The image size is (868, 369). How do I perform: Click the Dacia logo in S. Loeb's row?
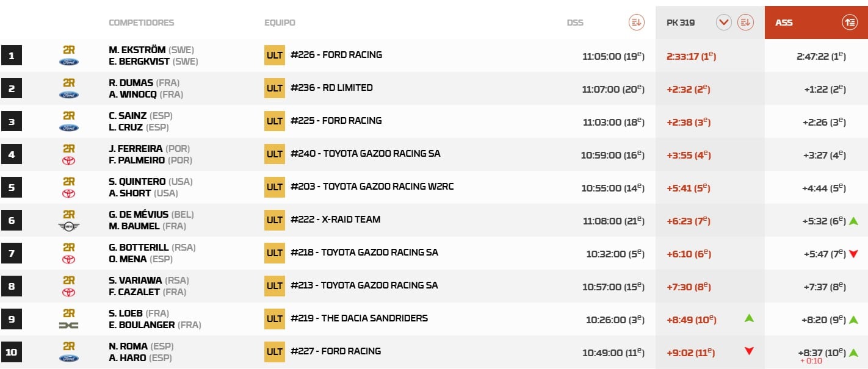click(69, 325)
